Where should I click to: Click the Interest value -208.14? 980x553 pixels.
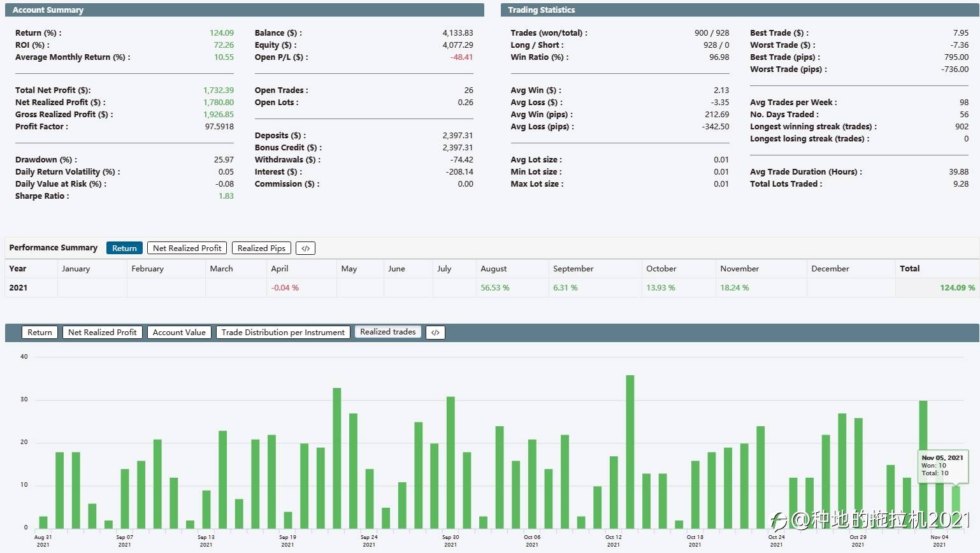460,172
